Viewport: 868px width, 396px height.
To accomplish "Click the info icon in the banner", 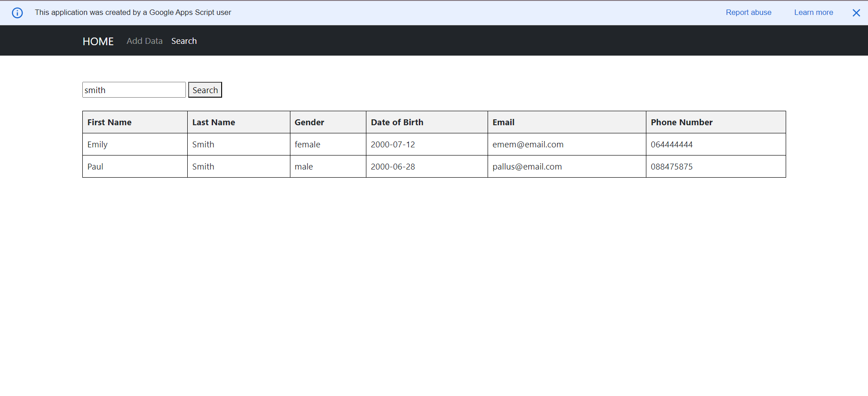I will pyautogui.click(x=17, y=13).
